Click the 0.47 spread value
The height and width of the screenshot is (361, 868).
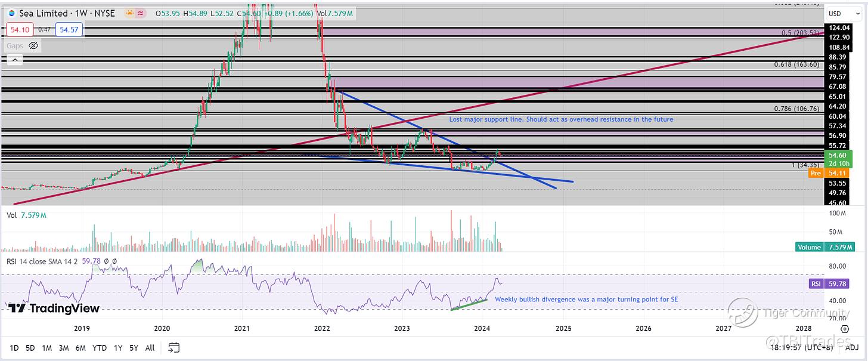(x=44, y=29)
